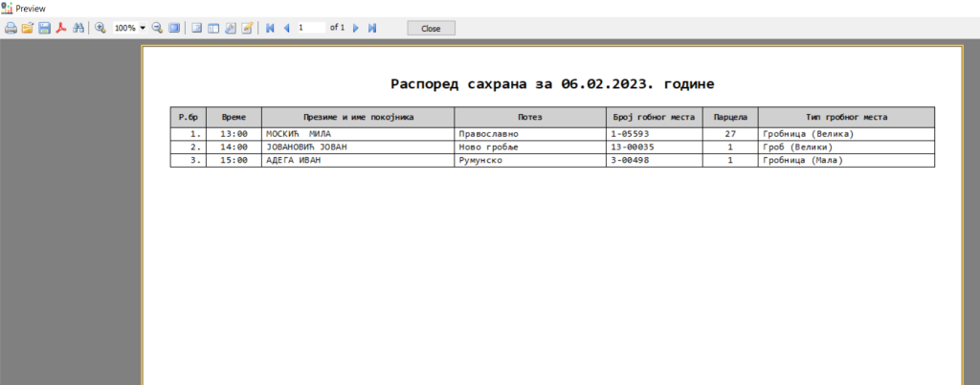Toggle the outline panel icon

(196, 28)
